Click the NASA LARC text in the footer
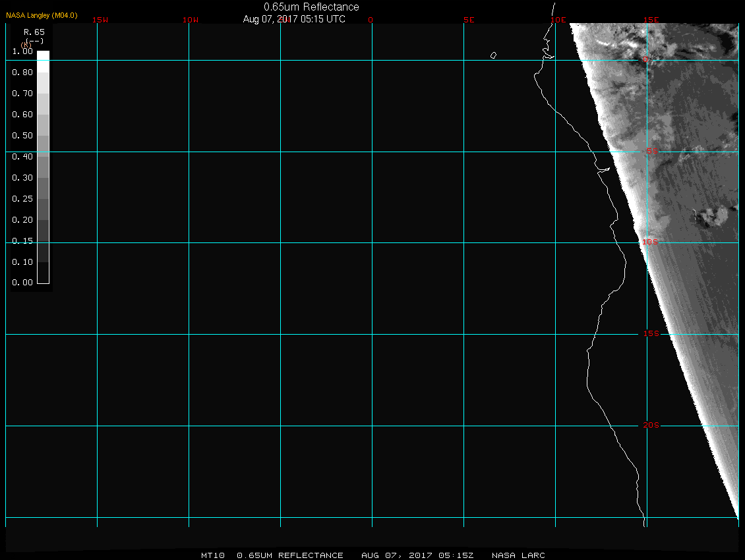 (519, 555)
